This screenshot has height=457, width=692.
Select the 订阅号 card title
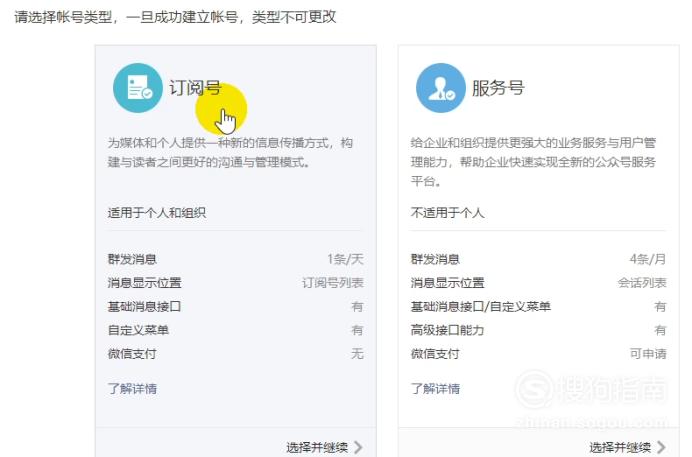195,88
